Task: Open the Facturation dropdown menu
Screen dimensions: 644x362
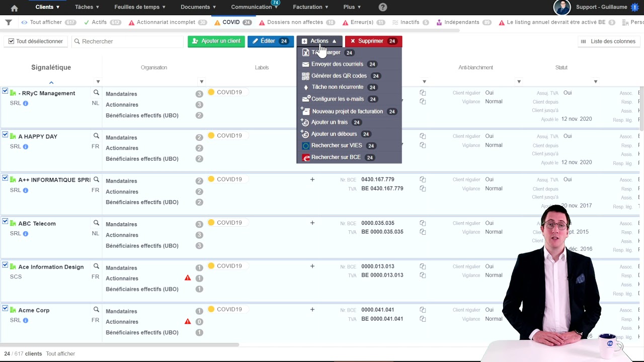Action: [310, 7]
